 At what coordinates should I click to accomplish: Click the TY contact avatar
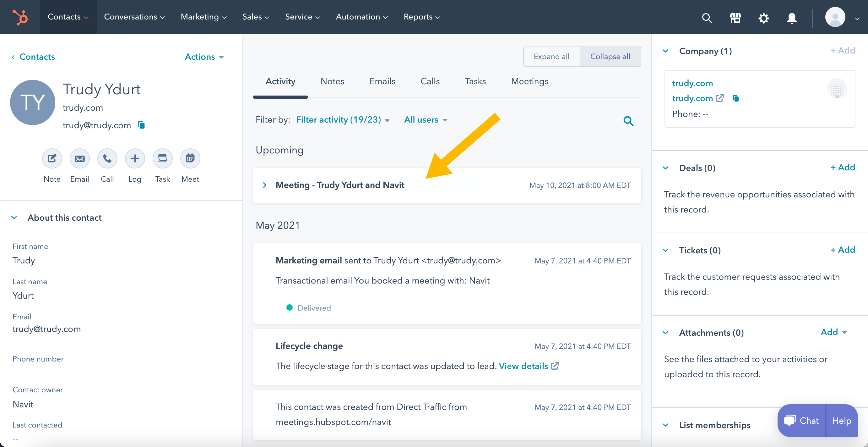(x=33, y=102)
